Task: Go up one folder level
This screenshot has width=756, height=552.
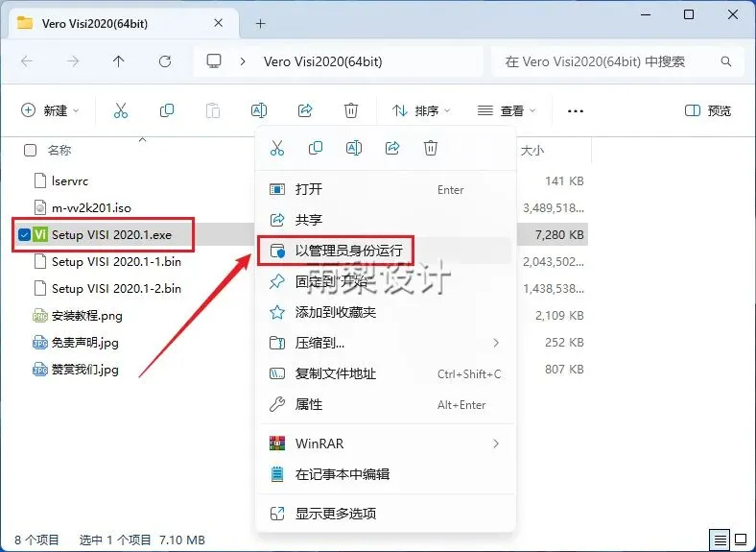Action: click(119, 61)
